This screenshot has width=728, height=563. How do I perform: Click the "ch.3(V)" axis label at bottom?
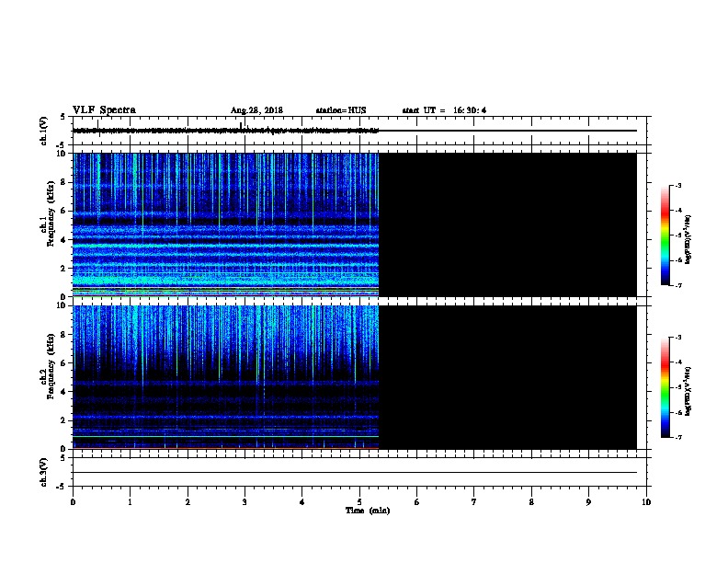coord(43,472)
